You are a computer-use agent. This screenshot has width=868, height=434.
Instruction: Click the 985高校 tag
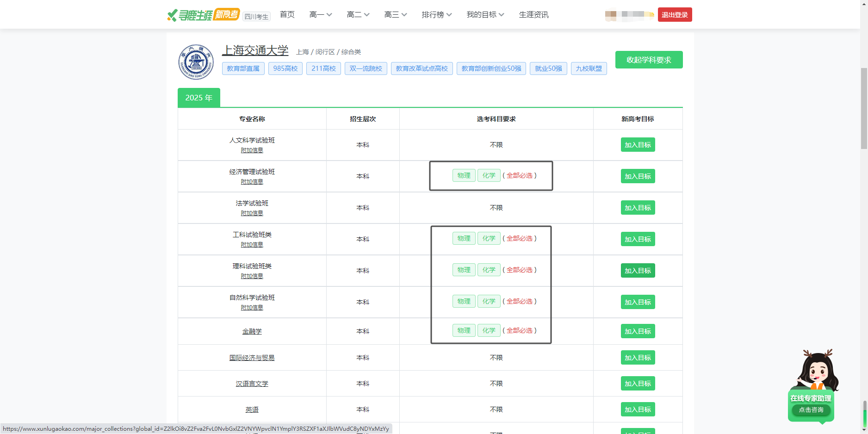[285, 68]
